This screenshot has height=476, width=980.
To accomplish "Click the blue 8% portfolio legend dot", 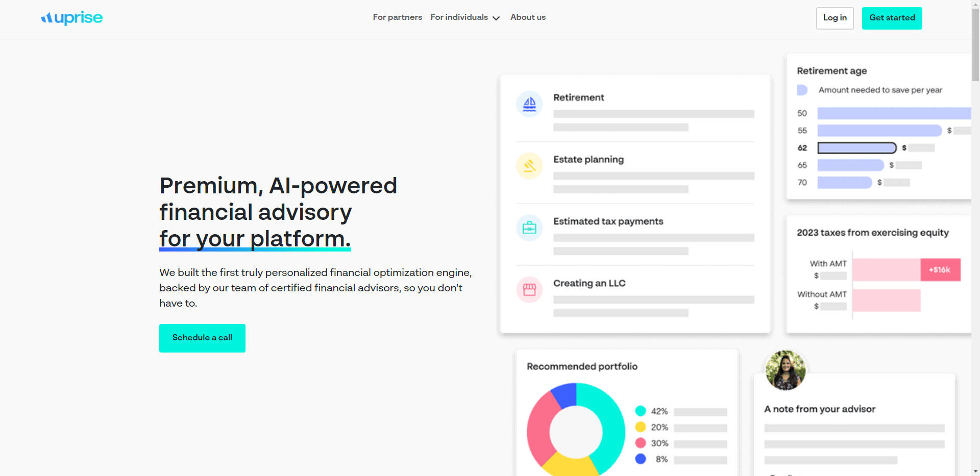I will [641, 459].
